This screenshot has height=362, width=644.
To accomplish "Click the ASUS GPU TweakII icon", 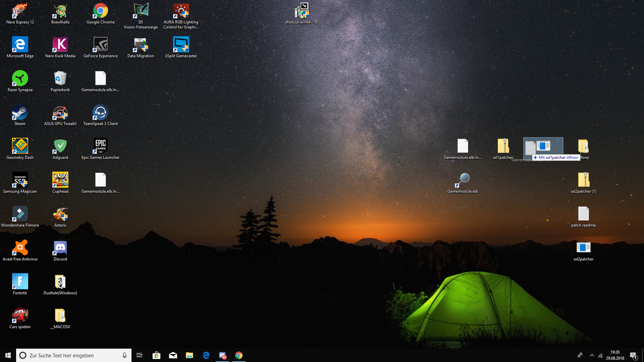I will [60, 115].
